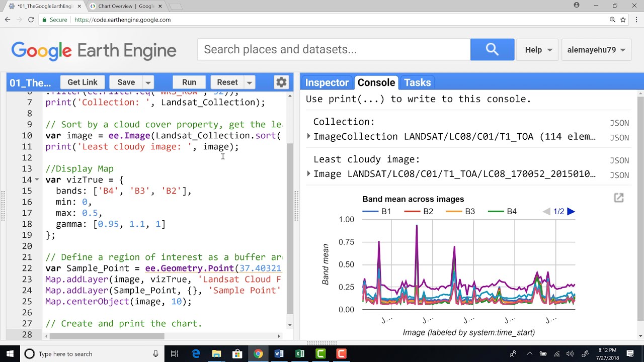Expand ImageCollection LANDSAT entry

pyautogui.click(x=309, y=136)
